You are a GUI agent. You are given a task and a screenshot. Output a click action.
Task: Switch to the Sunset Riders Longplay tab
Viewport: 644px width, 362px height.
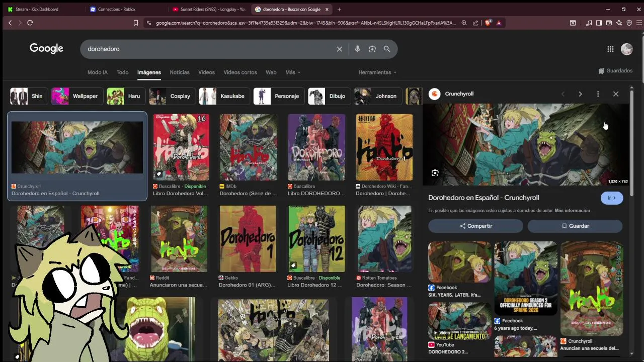[208, 9]
